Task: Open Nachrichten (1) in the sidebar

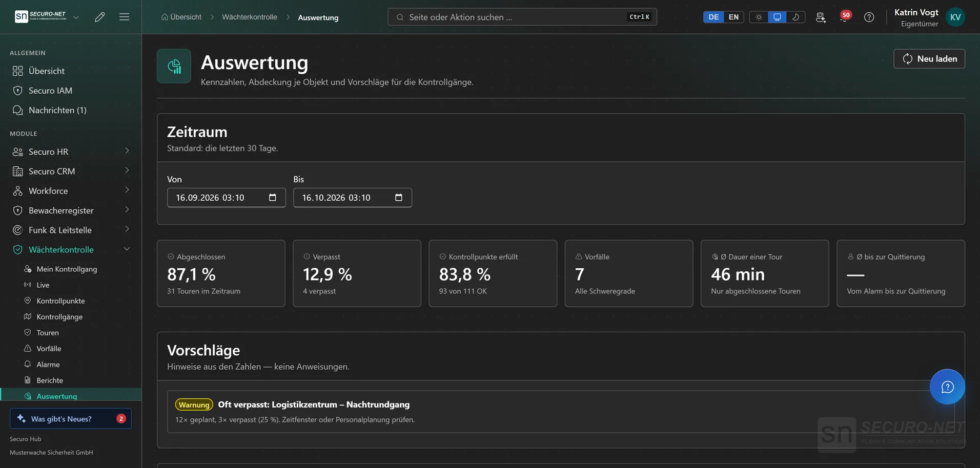Action: tap(71, 110)
